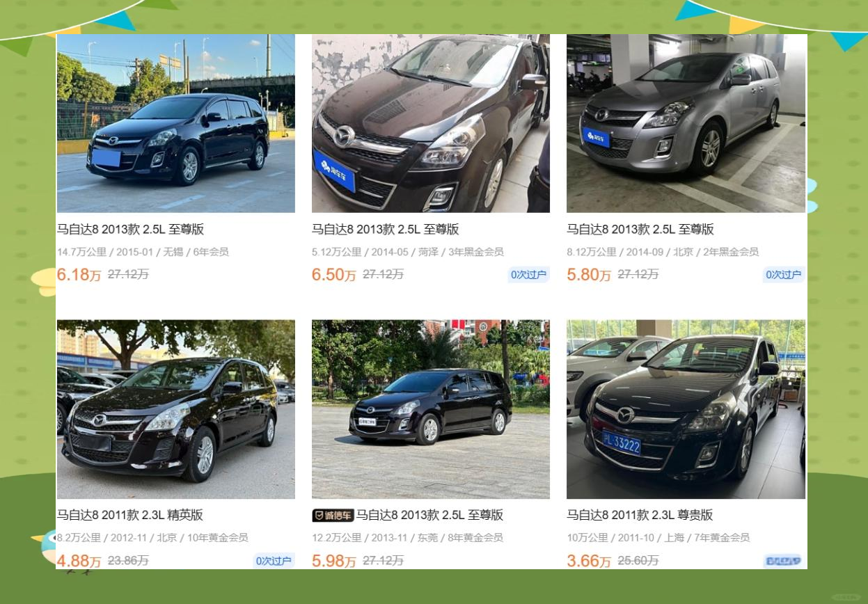Image resolution: width=868 pixels, height=604 pixels.
Task: Open the 2011款 2.3L 精英版 car photo
Action: (176, 409)
